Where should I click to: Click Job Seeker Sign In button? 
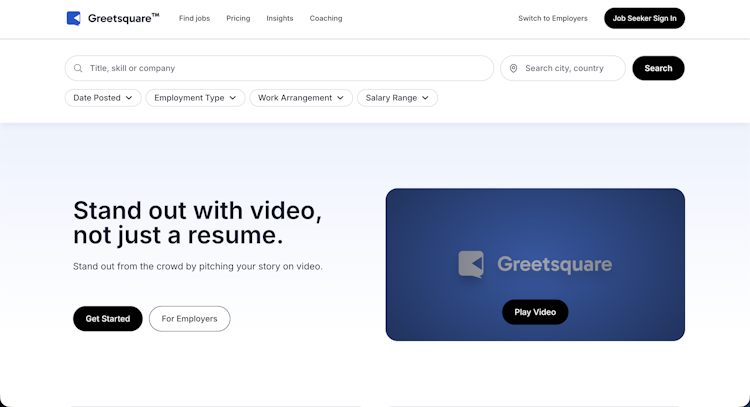(644, 18)
